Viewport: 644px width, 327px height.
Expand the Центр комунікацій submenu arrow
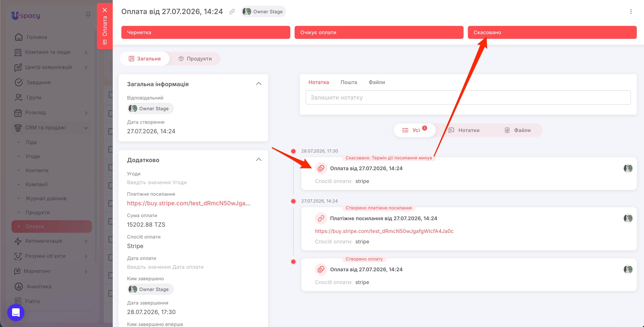[86, 67]
